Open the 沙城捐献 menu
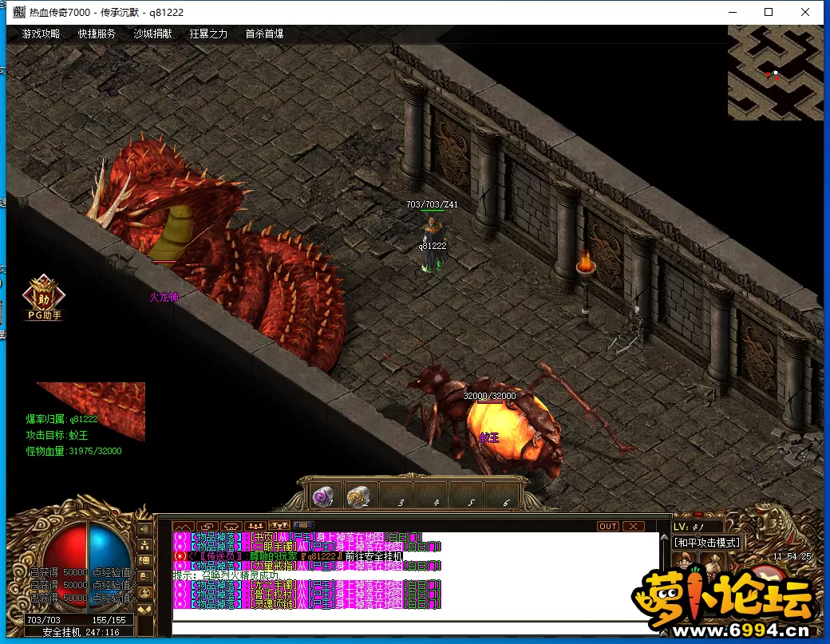 [x=152, y=34]
